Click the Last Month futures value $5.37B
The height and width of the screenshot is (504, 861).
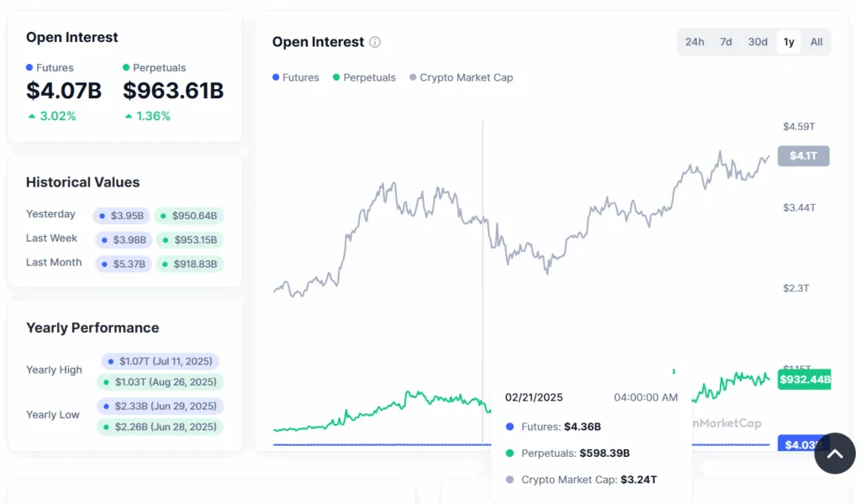click(x=123, y=264)
